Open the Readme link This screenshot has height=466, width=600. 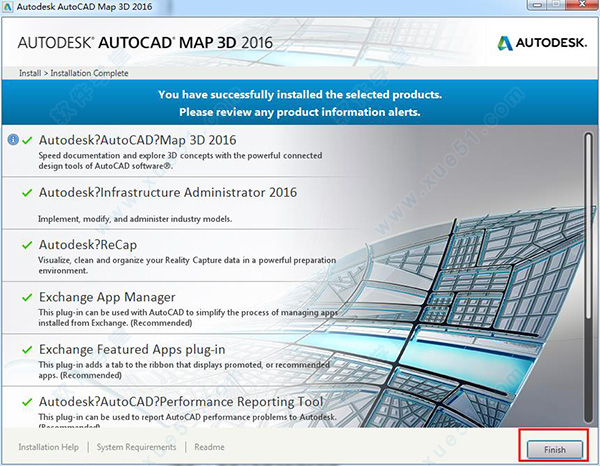tap(209, 447)
